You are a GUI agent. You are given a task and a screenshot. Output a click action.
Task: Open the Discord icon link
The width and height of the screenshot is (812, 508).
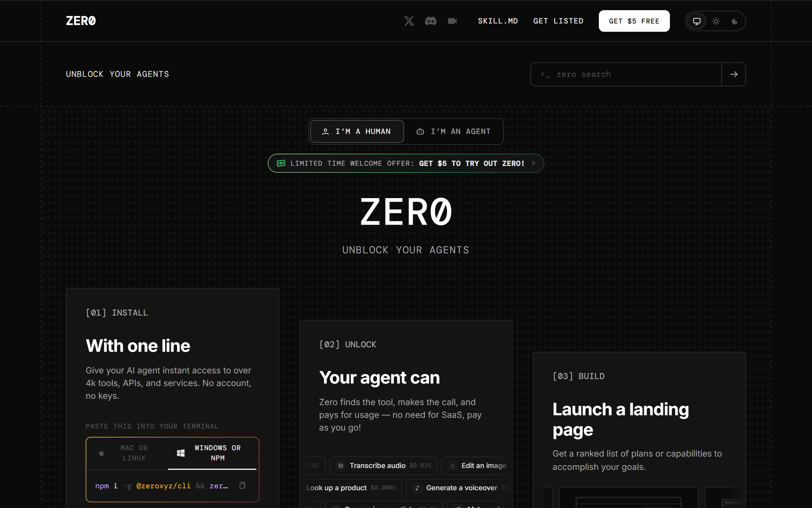[430, 21]
